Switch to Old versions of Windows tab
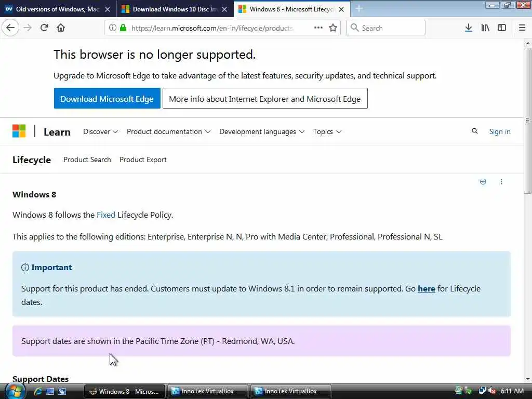This screenshot has height=399, width=532. pyautogui.click(x=58, y=9)
